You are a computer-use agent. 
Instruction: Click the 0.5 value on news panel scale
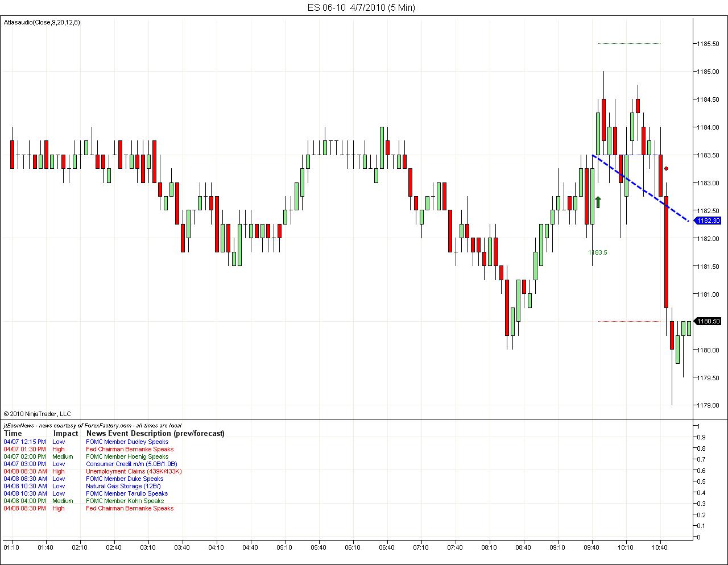tap(700, 481)
